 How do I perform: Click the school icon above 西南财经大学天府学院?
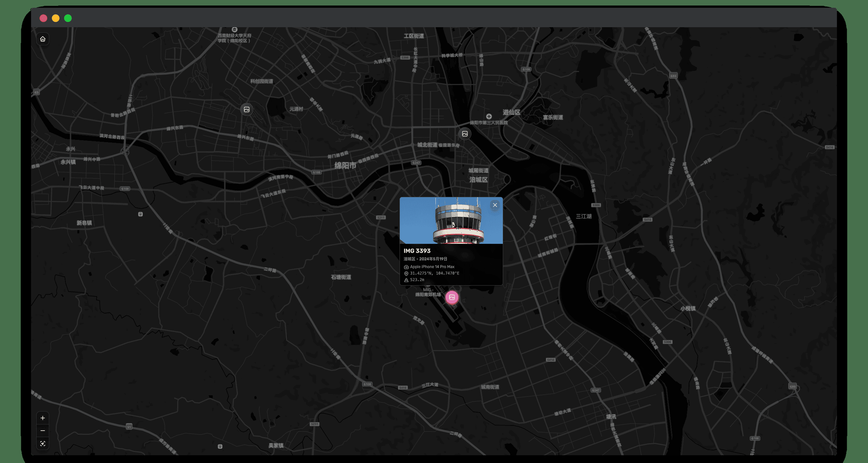pos(235,29)
